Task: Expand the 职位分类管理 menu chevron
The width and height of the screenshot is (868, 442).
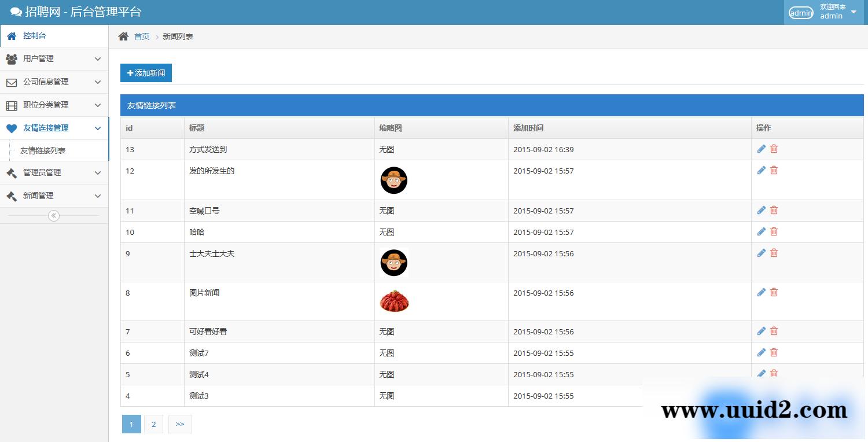Action: coord(98,105)
